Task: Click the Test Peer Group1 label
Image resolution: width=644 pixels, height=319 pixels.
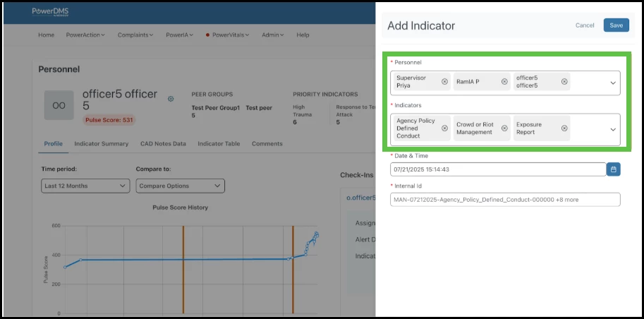Action: click(215, 108)
